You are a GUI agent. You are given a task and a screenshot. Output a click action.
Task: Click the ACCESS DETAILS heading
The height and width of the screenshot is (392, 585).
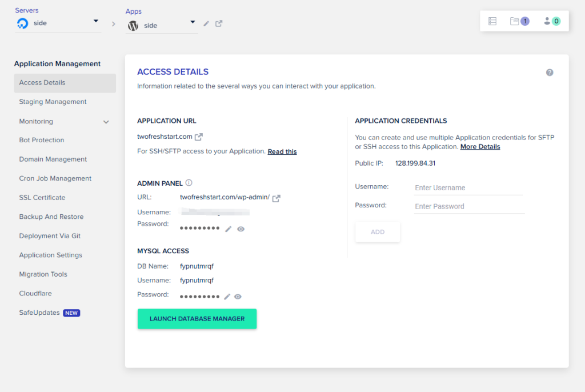coord(173,71)
